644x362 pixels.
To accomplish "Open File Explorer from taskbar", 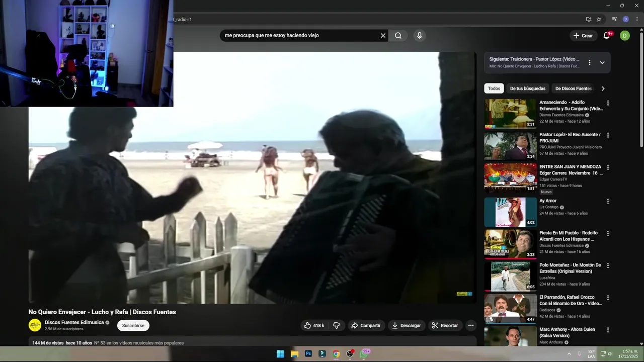I will (x=294, y=354).
